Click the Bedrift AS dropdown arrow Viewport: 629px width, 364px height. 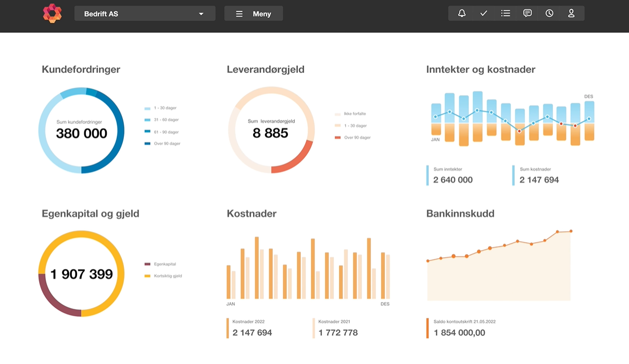coord(201,14)
